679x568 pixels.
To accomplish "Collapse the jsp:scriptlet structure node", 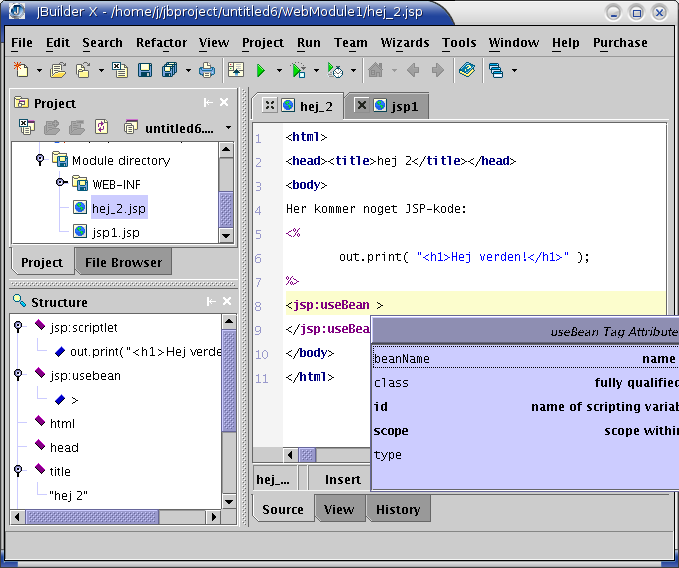I will coord(18,327).
